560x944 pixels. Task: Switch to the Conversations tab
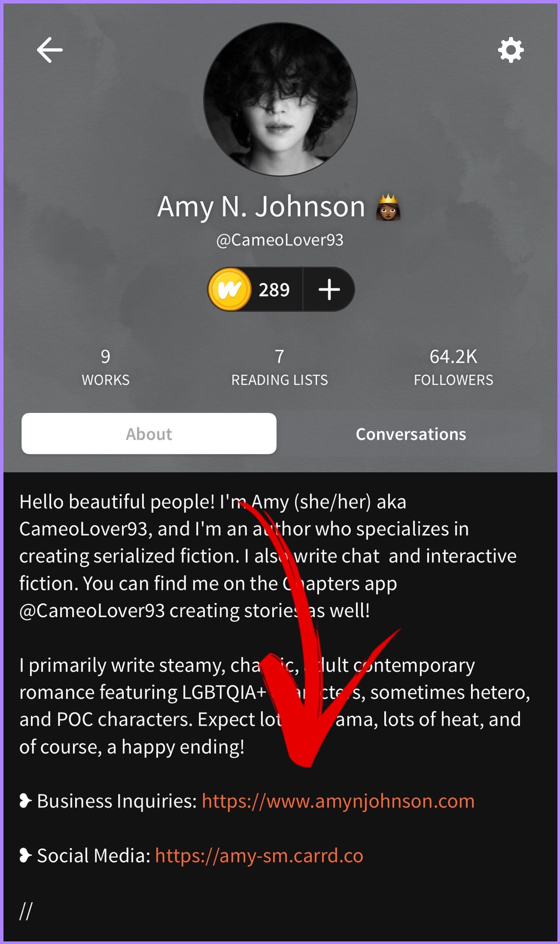(x=411, y=434)
